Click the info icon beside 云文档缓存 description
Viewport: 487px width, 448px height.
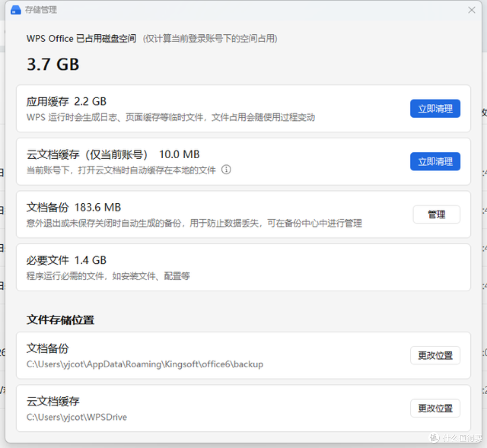point(226,170)
